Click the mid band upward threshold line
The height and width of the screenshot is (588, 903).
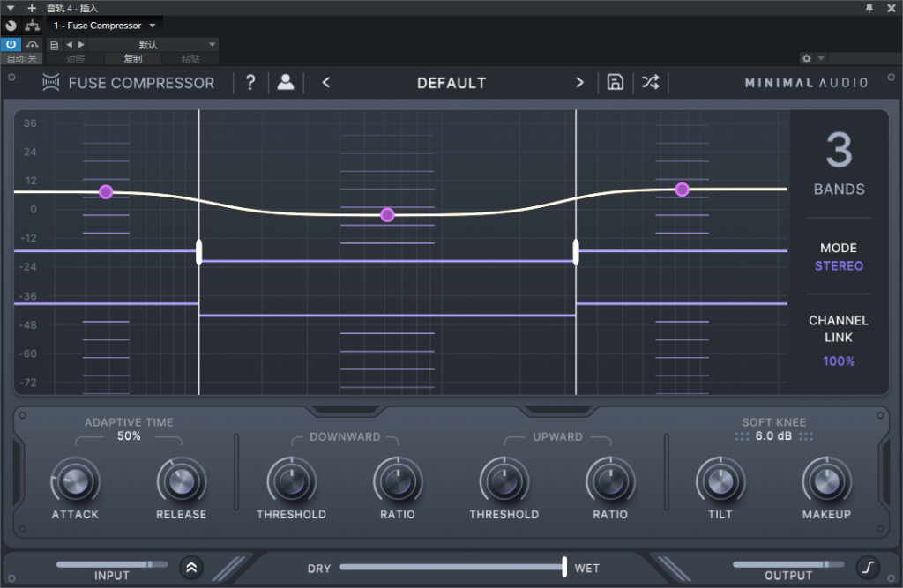(x=388, y=316)
